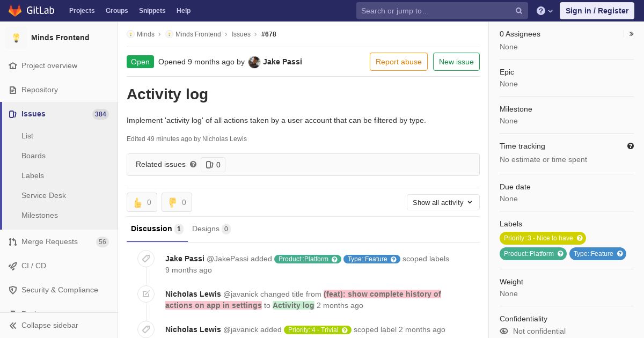The height and width of the screenshot is (338, 644).
Task: Open the Boards sidebar item
Action: [33, 156]
